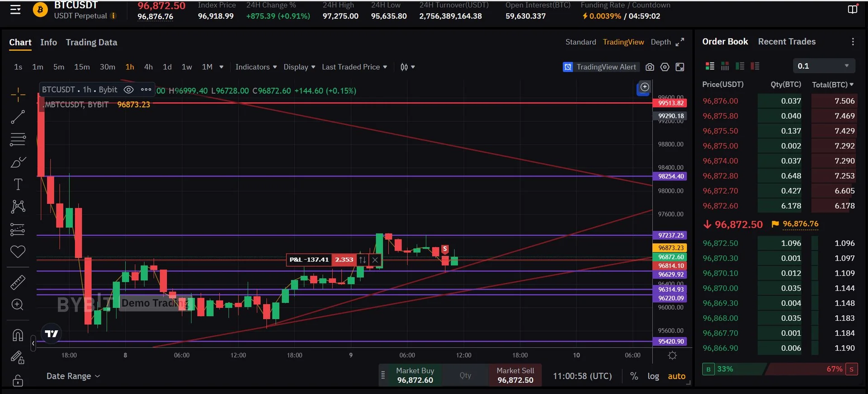
Task: Select the ruler measure tool
Action: pos(18,282)
